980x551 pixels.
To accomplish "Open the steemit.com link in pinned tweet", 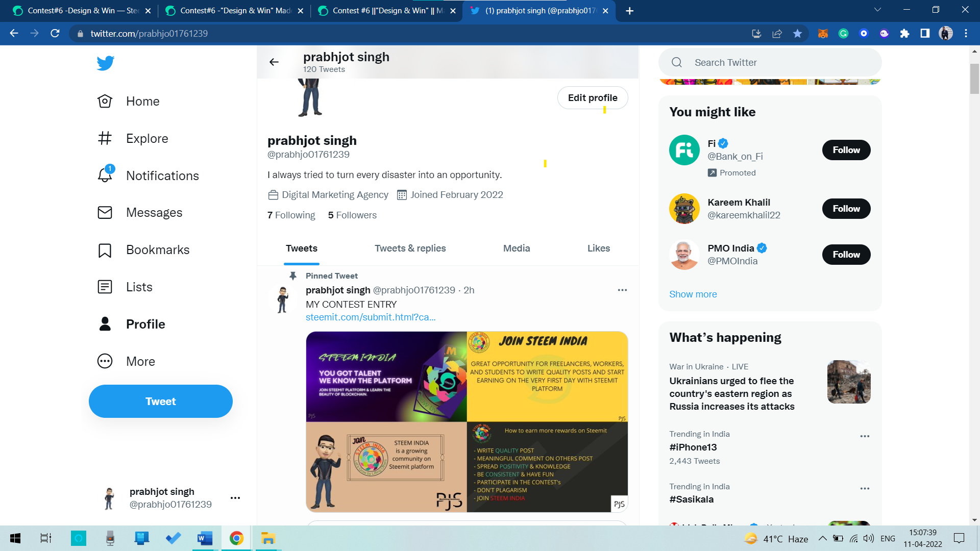I will [x=371, y=317].
